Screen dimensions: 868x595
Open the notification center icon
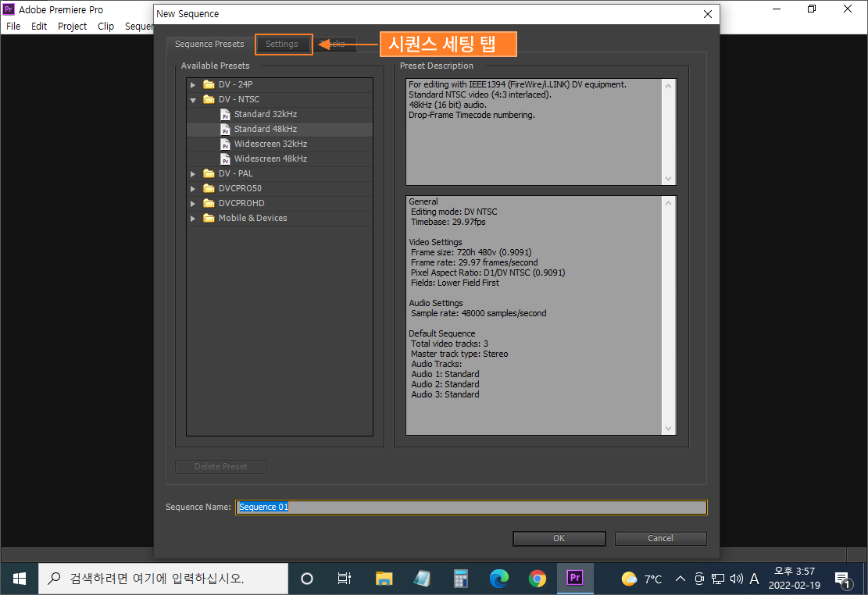tap(842, 579)
